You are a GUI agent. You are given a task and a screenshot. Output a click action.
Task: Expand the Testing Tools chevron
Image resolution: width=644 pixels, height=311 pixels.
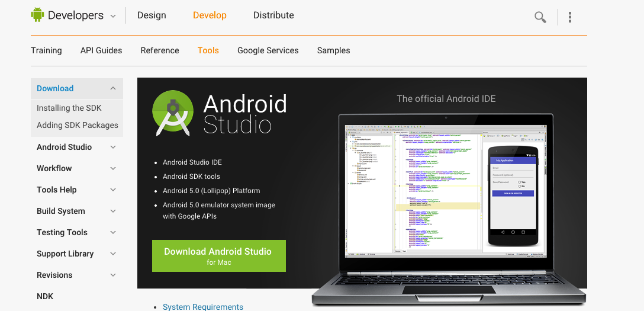[113, 233]
